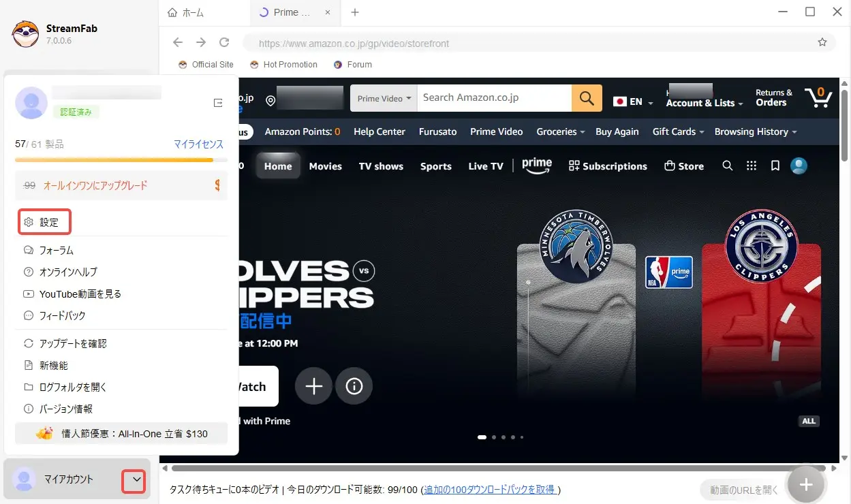Image resolution: width=851 pixels, height=504 pixels.
Task: Click the delivery location pin icon
Action: click(x=270, y=101)
